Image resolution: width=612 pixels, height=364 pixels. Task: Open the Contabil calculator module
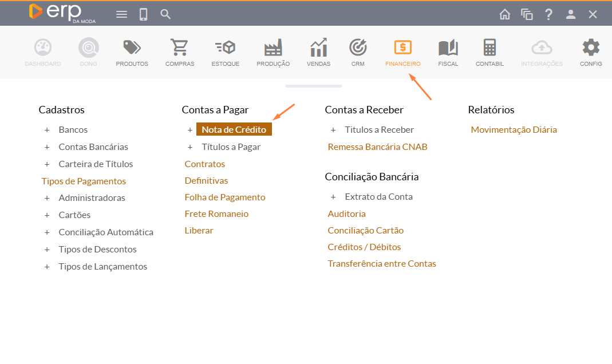tap(489, 48)
